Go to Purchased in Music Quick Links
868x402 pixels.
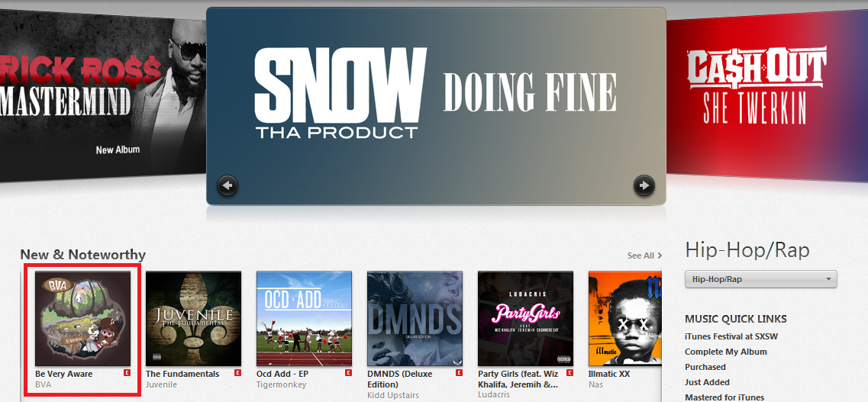pos(705,367)
